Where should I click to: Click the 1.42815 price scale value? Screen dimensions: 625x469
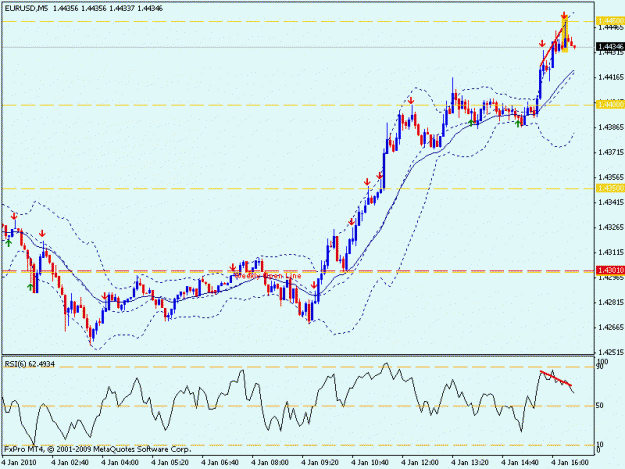[x=612, y=302]
